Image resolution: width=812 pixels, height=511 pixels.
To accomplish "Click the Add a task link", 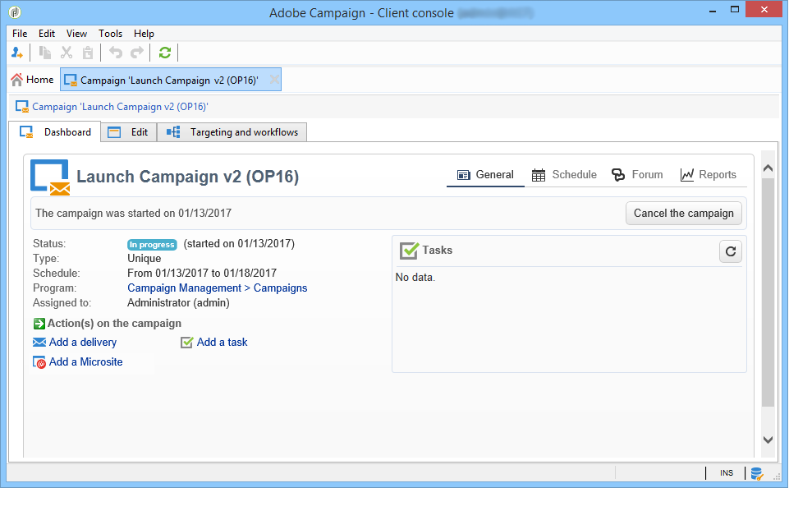I will [x=222, y=342].
